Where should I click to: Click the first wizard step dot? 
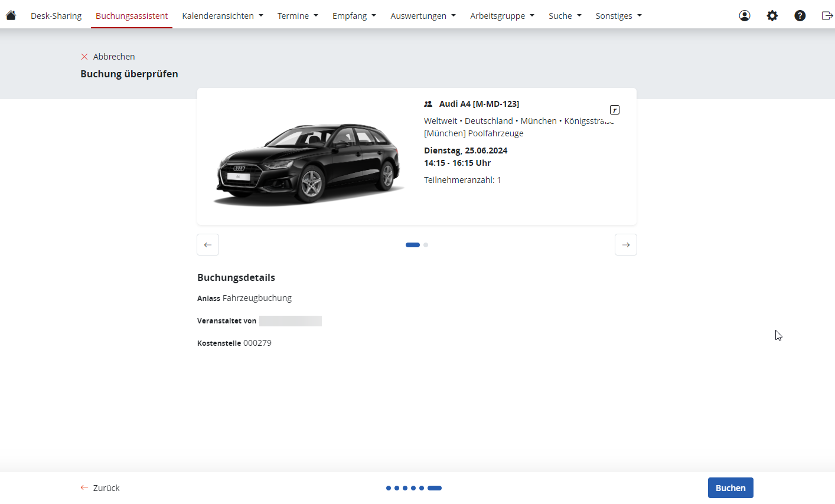(389, 488)
